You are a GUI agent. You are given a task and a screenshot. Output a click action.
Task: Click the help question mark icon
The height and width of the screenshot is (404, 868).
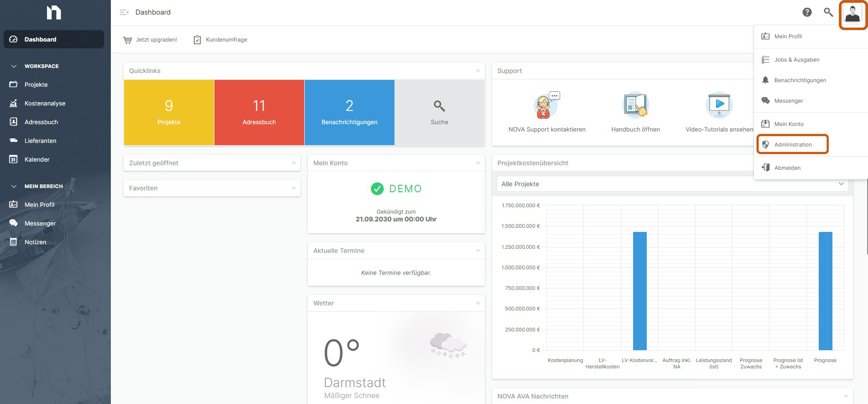coord(807,12)
